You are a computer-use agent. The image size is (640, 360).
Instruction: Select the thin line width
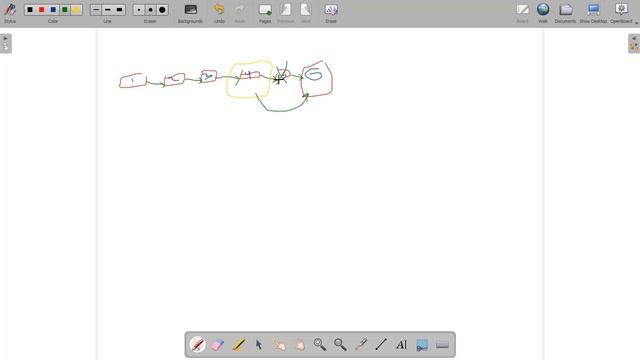(x=96, y=9)
